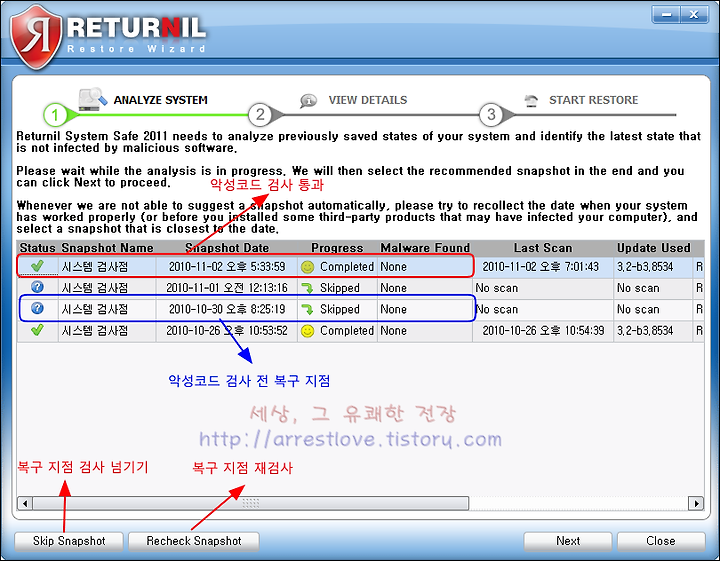Click 'No scan' last scan of 2010-11-01 row
The height and width of the screenshot is (561, 720).
click(497, 288)
